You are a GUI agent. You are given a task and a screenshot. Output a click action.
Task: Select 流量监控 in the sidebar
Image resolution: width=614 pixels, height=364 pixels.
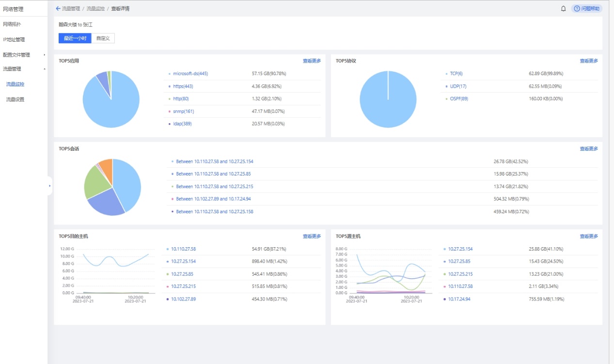[15, 84]
